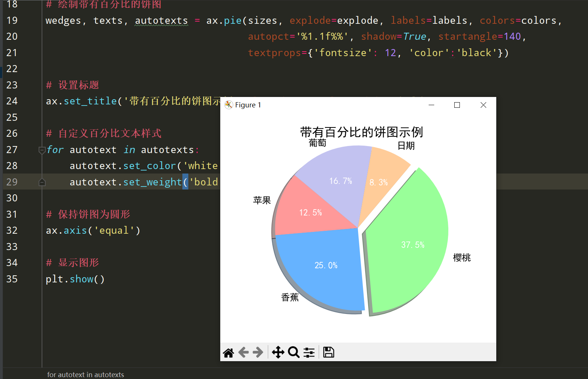Image resolution: width=588 pixels, height=379 pixels.
Task: Close the Figure 1 window
Action: click(x=483, y=105)
